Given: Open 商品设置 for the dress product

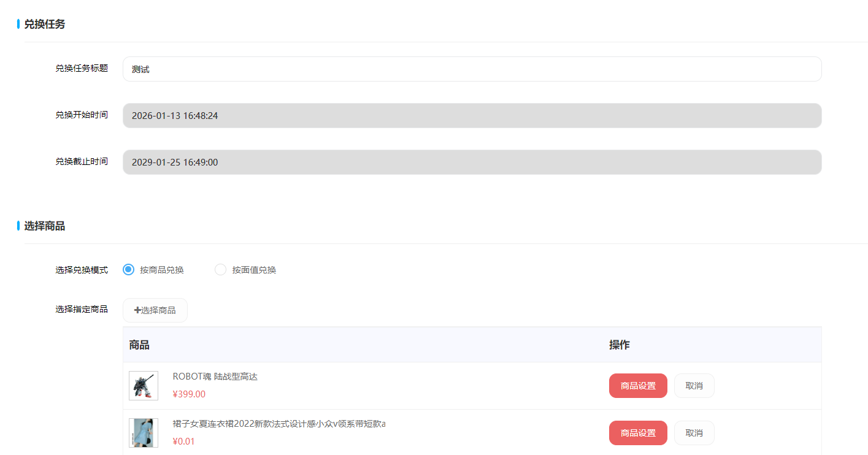Looking at the screenshot, I should [638, 432].
